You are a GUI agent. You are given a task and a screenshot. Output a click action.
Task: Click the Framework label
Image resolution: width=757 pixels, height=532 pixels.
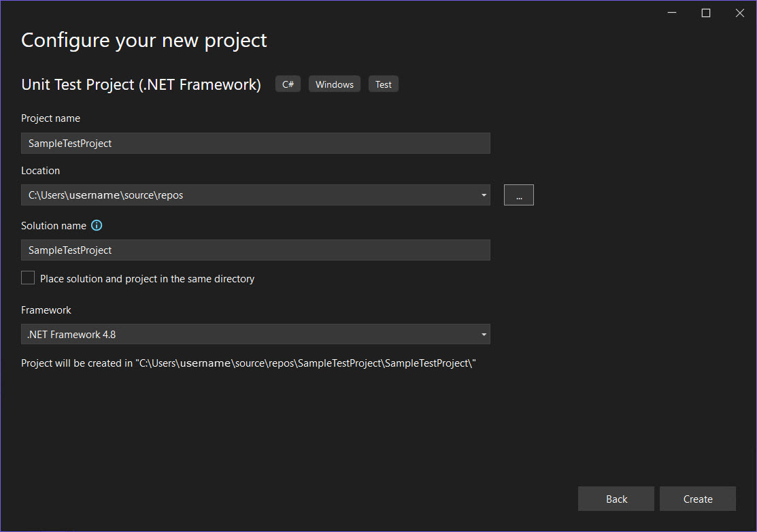(x=46, y=310)
